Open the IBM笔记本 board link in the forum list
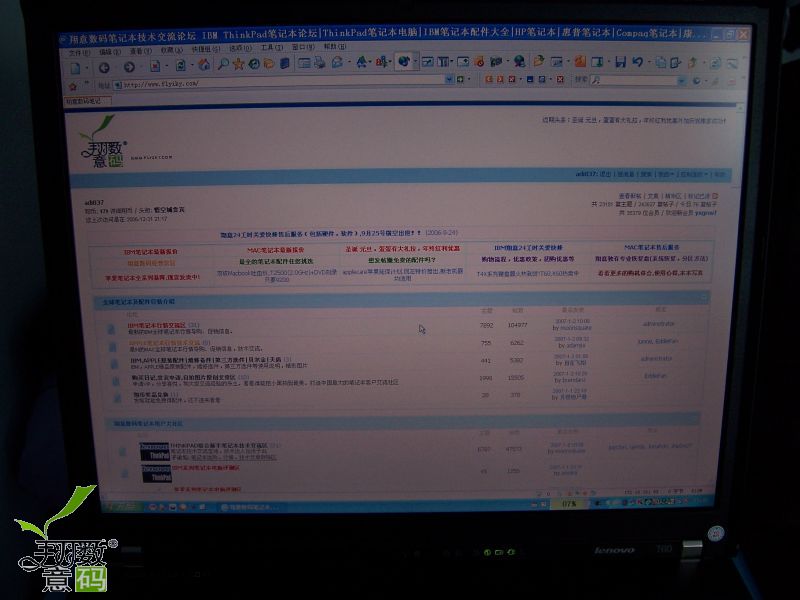The image size is (800, 600). tap(153, 323)
